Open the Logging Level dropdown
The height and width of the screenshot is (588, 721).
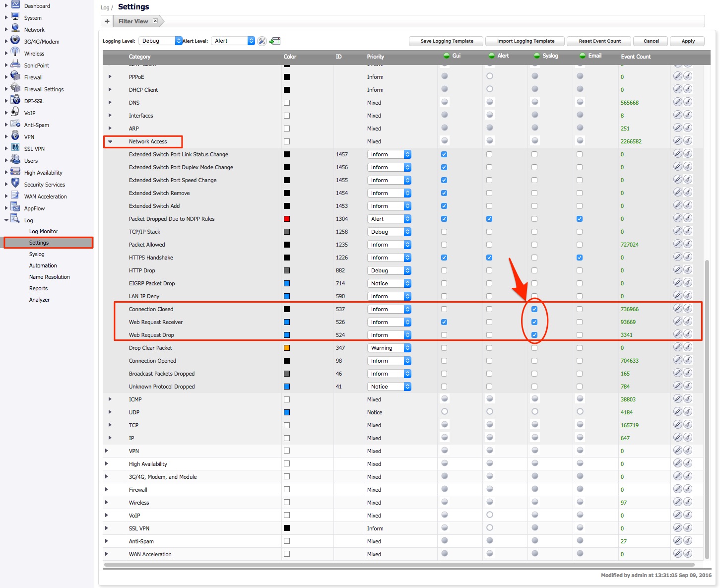pos(160,41)
